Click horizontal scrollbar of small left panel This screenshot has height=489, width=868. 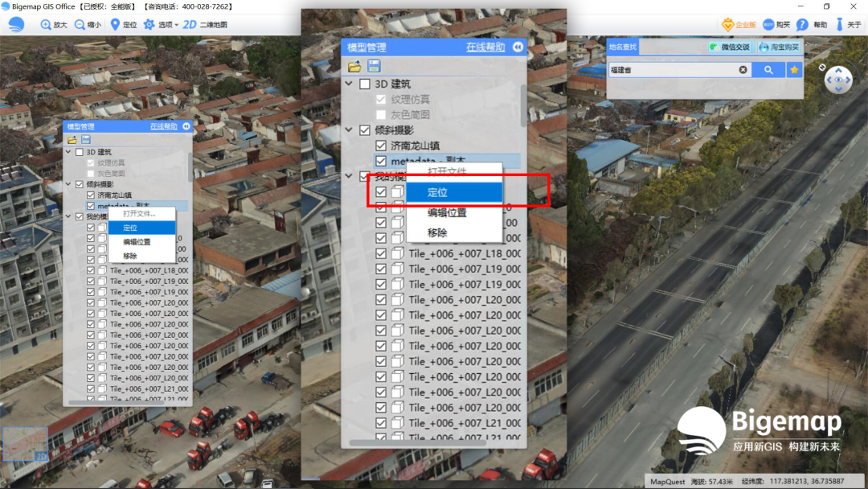[x=117, y=403]
